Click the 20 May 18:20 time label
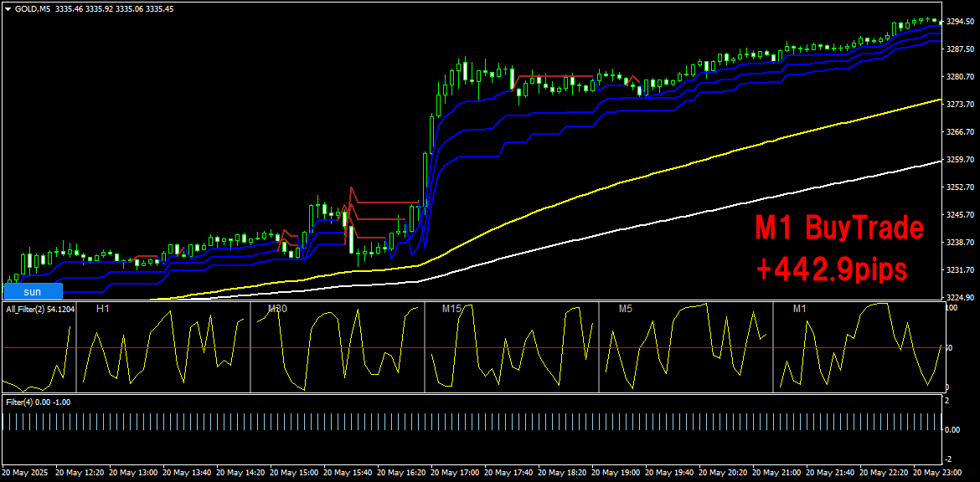980x482 pixels. point(562,473)
